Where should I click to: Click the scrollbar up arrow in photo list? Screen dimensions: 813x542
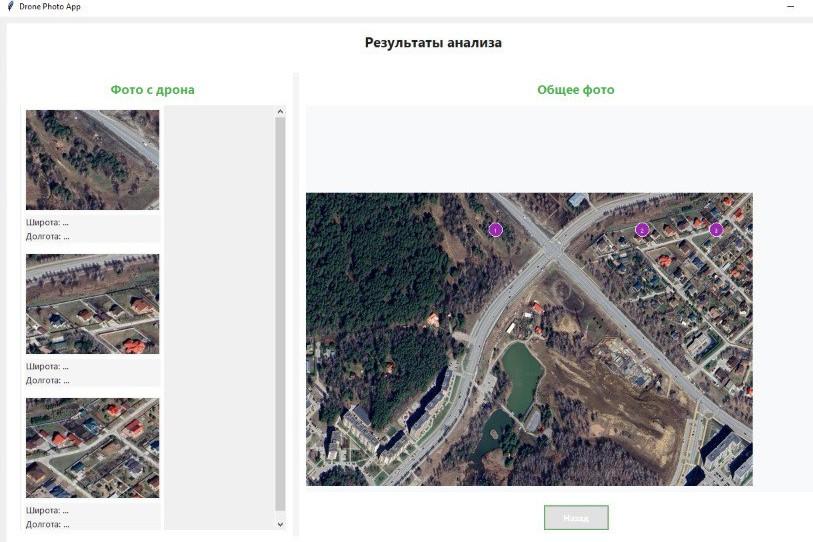click(x=280, y=112)
